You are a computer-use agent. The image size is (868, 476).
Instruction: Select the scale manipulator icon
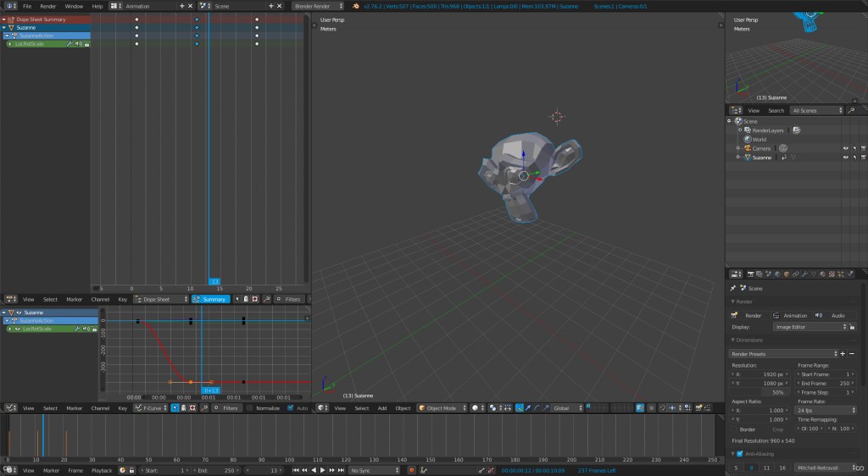click(546, 408)
